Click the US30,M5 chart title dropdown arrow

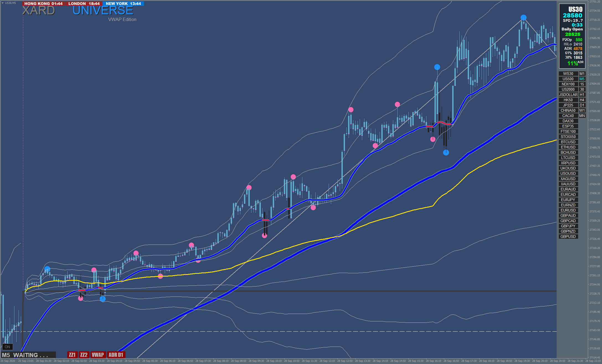coord(2,3)
